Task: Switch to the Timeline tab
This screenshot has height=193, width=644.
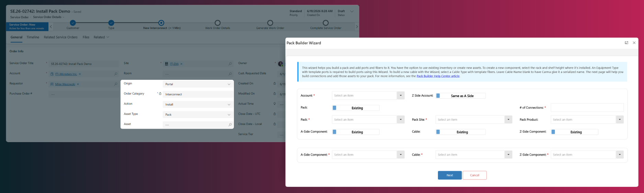Action: (33, 37)
